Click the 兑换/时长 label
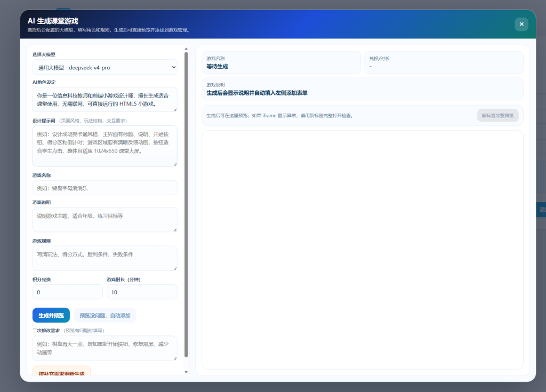This screenshot has width=546, height=392. pos(379,59)
